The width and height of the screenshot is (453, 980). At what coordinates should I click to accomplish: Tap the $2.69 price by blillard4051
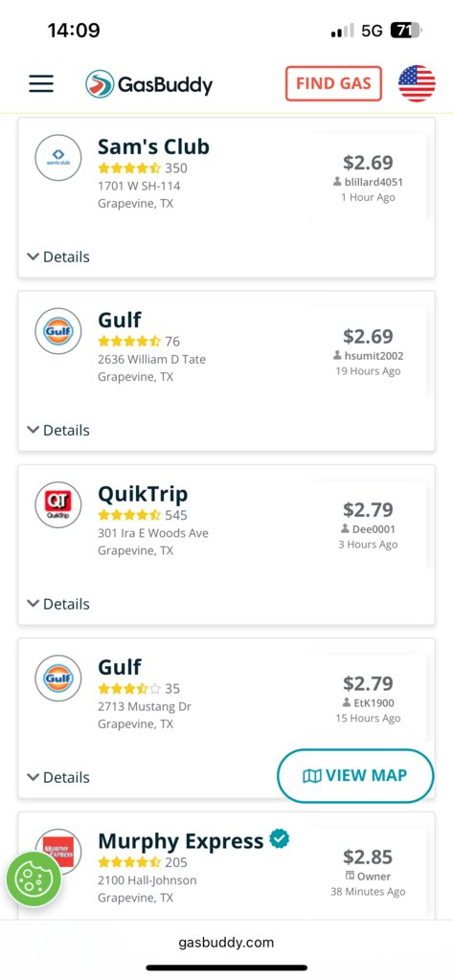tap(368, 163)
